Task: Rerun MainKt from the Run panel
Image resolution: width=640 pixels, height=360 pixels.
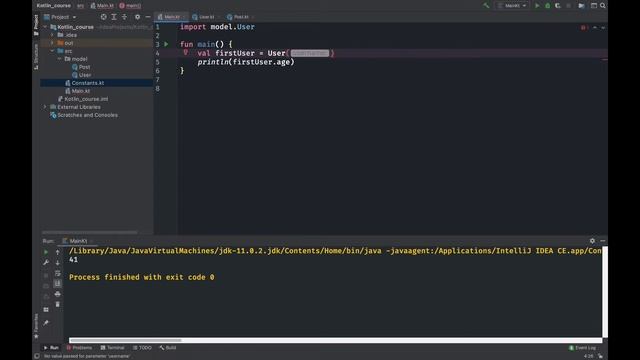Action: [x=46, y=252]
